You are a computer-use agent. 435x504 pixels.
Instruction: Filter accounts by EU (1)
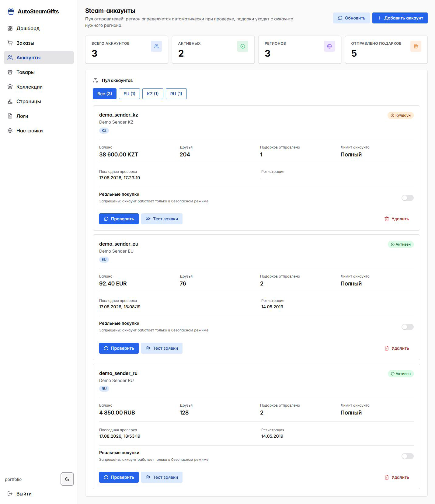coord(129,94)
